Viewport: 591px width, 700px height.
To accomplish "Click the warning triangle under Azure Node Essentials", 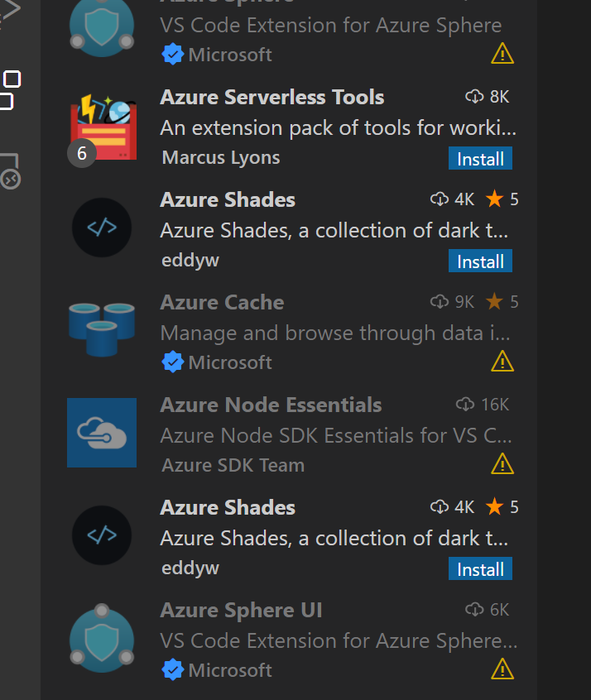I will point(502,464).
